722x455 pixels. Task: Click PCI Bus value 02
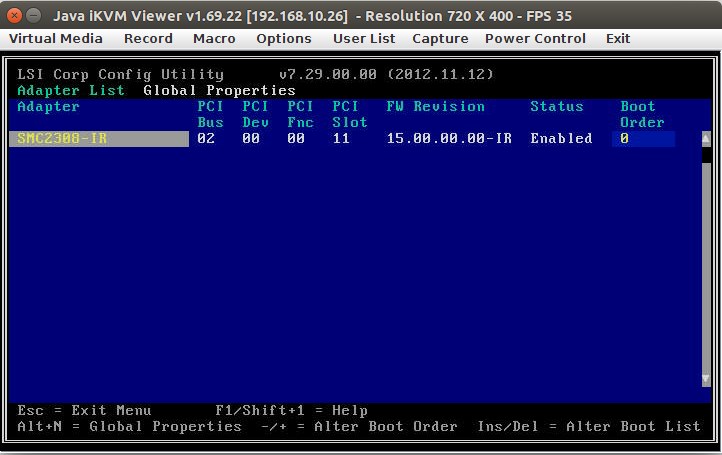206,139
